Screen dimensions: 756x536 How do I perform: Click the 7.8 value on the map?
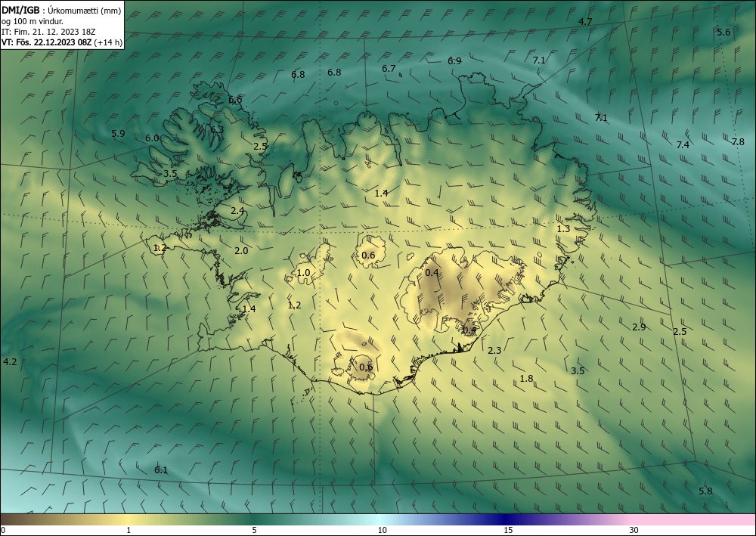(738, 141)
